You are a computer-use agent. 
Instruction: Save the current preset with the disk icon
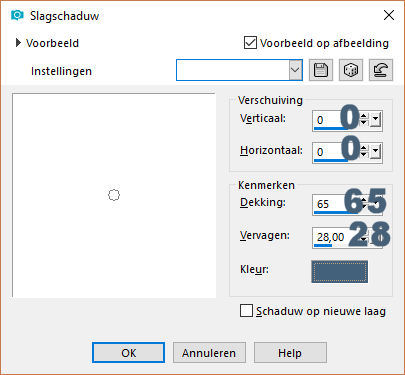pyautogui.click(x=321, y=70)
